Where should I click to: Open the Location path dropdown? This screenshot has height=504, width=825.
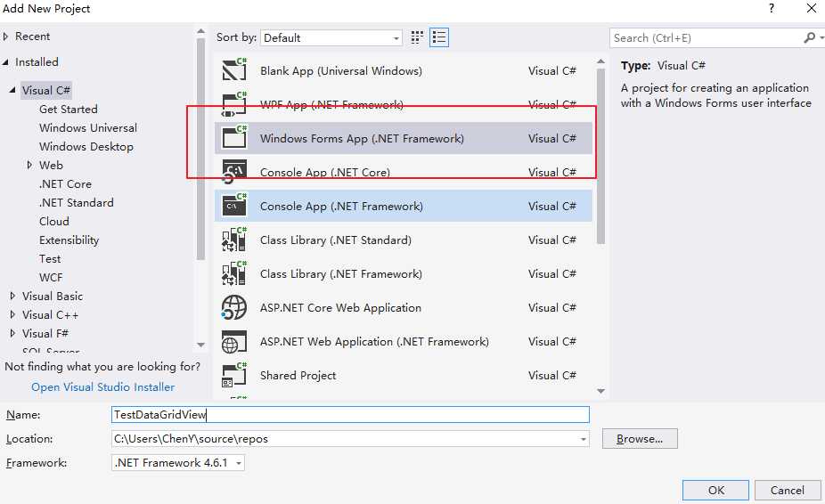[x=583, y=439]
